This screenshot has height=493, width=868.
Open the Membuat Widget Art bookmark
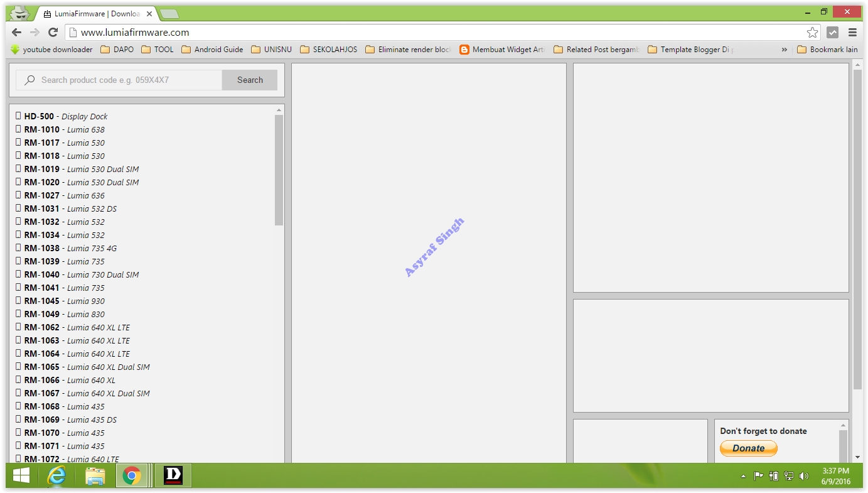pyautogui.click(x=503, y=50)
